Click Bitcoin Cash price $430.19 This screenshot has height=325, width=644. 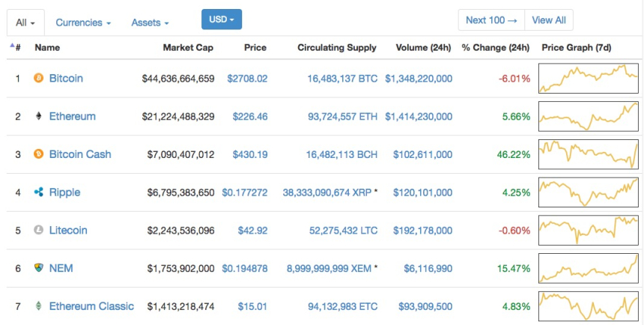pos(250,154)
